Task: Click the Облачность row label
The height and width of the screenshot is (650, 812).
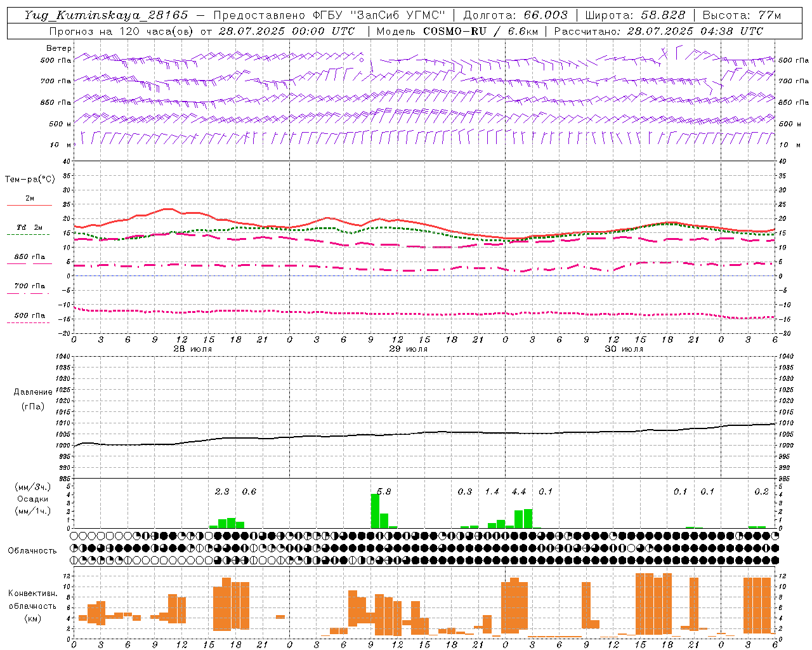Action: tap(32, 550)
